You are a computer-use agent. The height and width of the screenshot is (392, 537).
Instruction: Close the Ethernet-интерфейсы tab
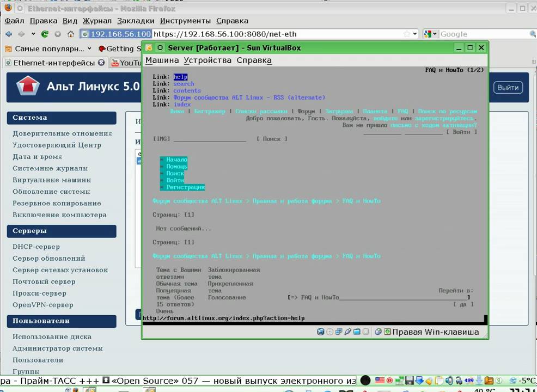pos(101,63)
